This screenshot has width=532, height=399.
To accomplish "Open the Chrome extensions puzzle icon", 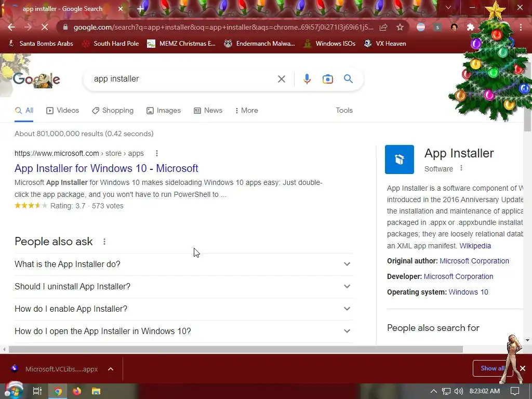I will pyautogui.click(x=471, y=27).
